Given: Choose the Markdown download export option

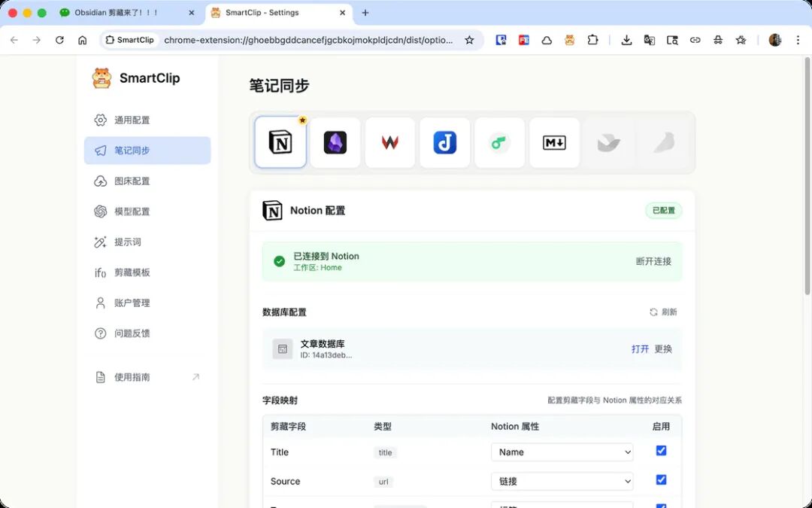Looking at the screenshot, I should pyautogui.click(x=554, y=142).
